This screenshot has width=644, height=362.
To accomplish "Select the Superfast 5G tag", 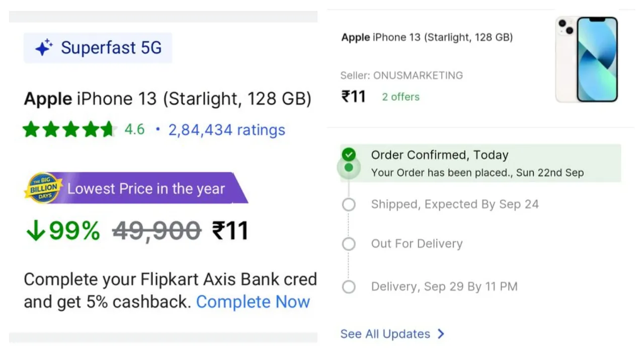I will point(98,48).
